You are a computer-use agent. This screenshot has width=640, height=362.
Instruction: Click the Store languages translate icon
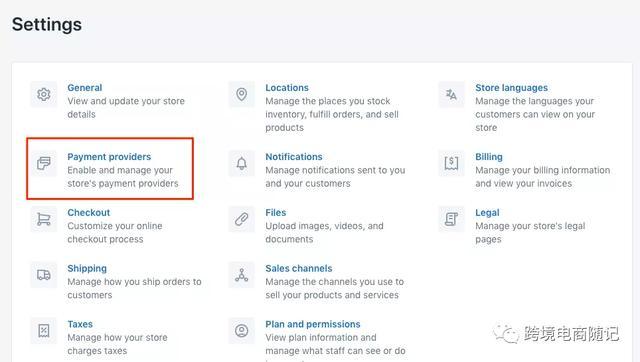[x=451, y=94]
